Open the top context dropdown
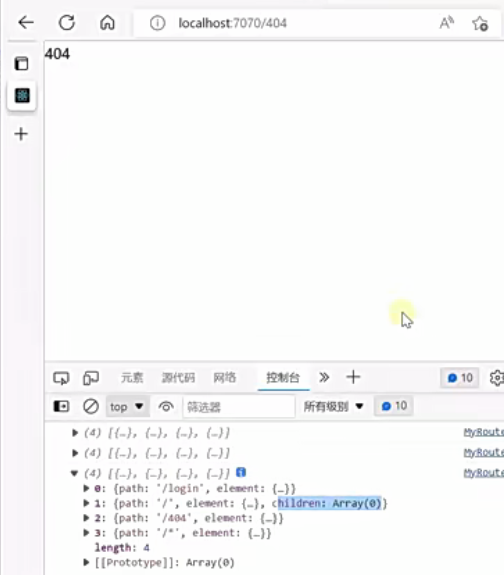Viewport: 504px width, 575px height. tap(127, 406)
